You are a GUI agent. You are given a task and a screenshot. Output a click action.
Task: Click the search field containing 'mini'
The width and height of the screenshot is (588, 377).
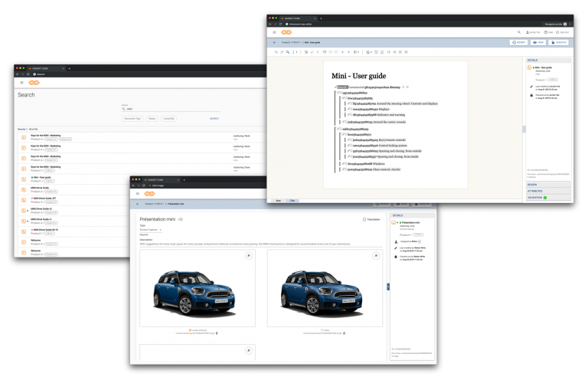tap(171, 109)
